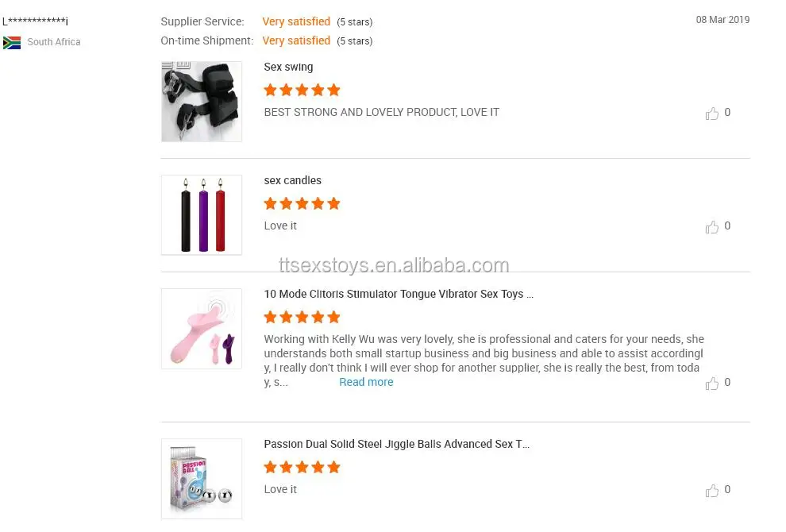Click thumbs-up icon on Sex swing review
This screenshot has width=786, height=532.
[x=712, y=113]
